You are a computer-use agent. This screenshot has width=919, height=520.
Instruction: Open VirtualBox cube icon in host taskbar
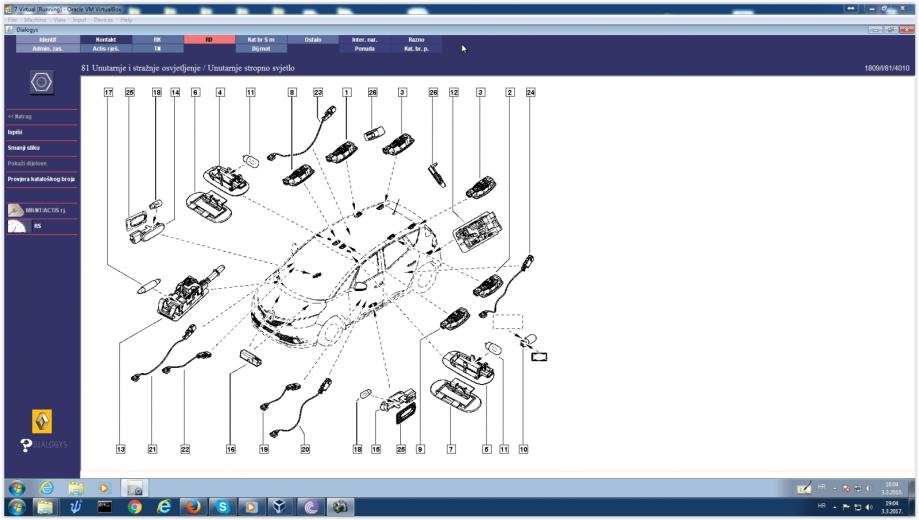(280, 507)
